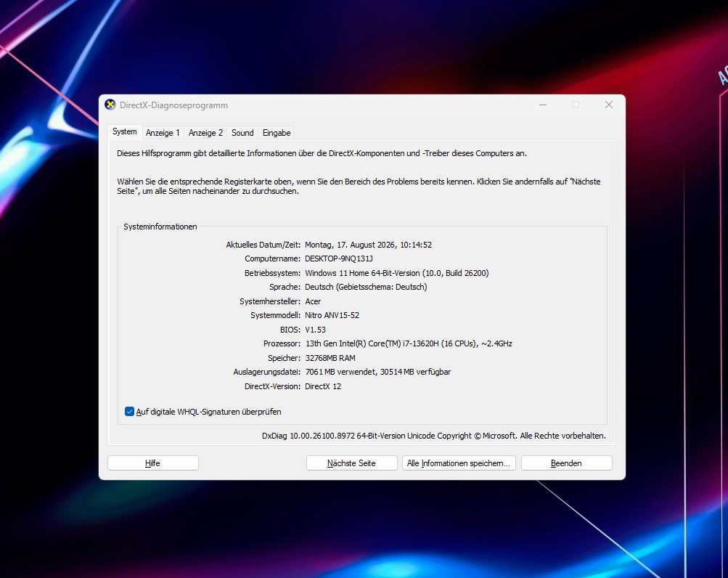Go to Nächste Seite
728x578 pixels.
351,463
